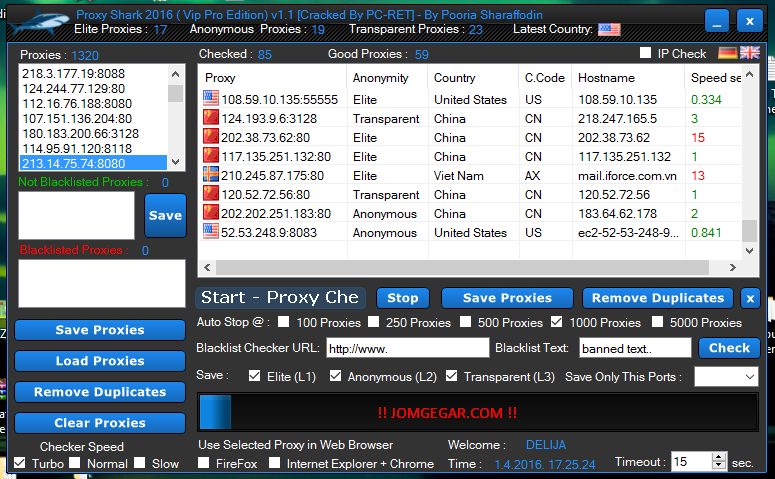Enable FireFox proxy usage checkbox
The height and width of the screenshot is (479, 775).
(x=203, y=463)
